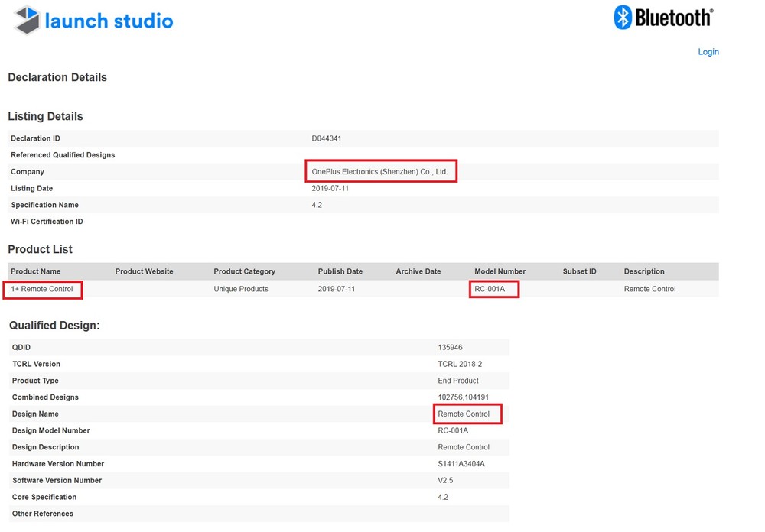Click the Model Number column header
Screen dimensions: 765x532
tap(500, 271)
